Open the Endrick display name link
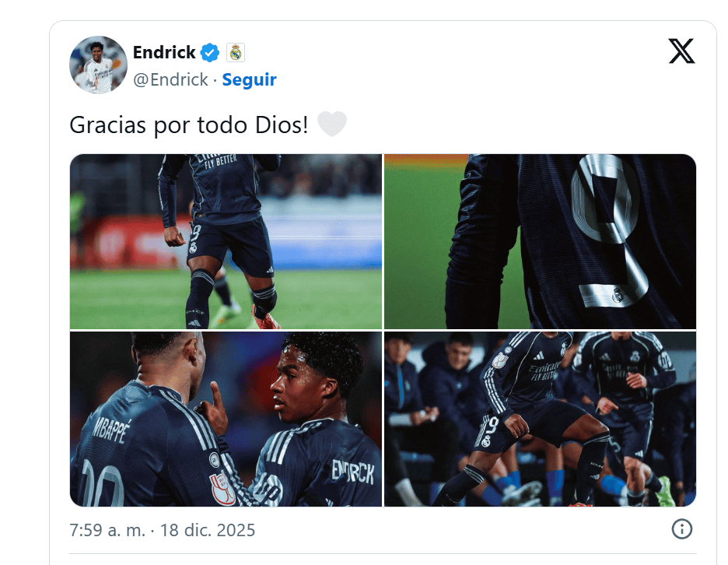728x565 pixels. click(x=164, y=52)
